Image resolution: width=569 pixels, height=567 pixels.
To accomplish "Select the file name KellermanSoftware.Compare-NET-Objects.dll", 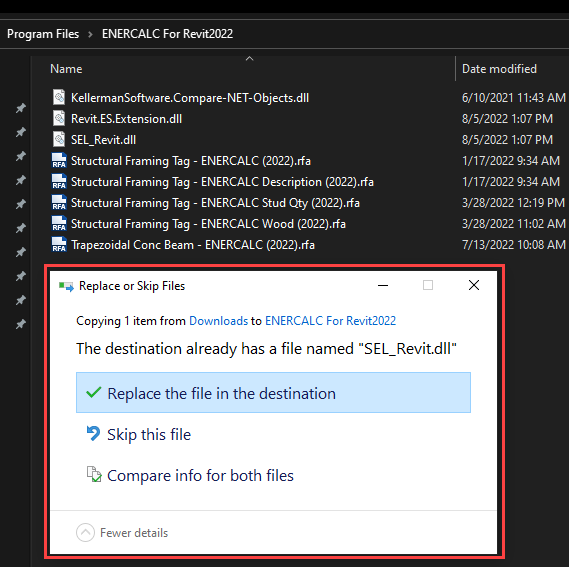I will [190, 98].
